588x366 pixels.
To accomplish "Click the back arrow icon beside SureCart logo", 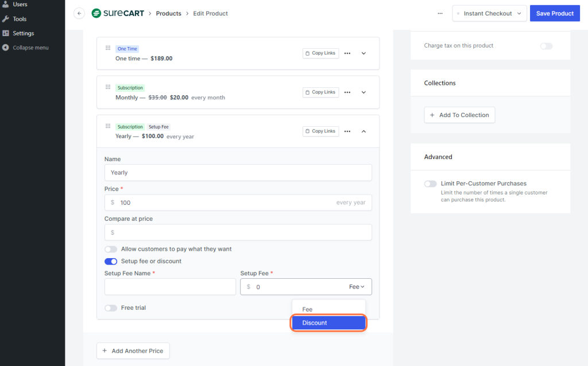I will click(x=79, y=13).
